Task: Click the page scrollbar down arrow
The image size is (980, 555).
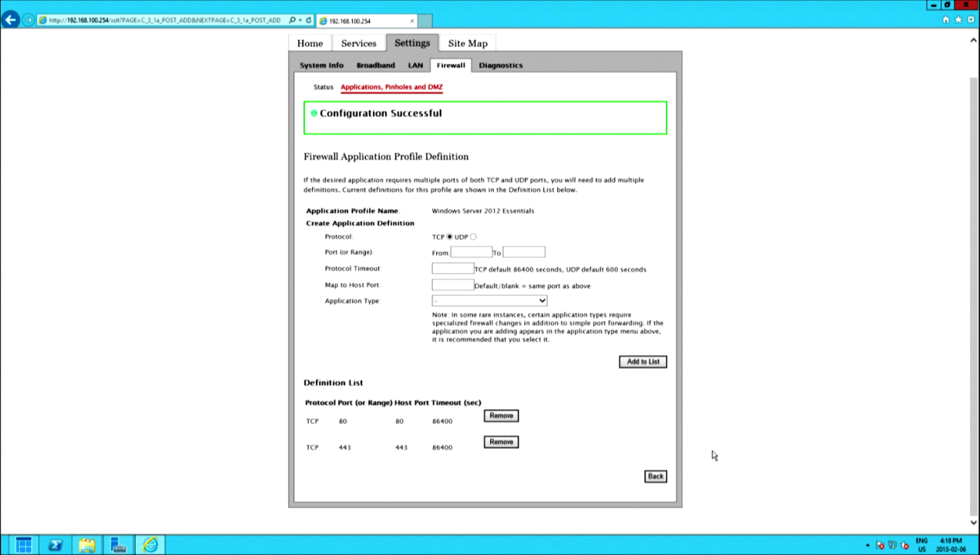Action: pyautogui.click(x=975, y=522)
